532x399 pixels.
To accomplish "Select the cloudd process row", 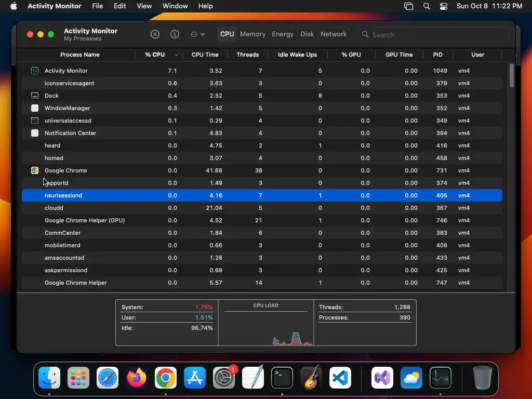I will [x=262, y=208].
